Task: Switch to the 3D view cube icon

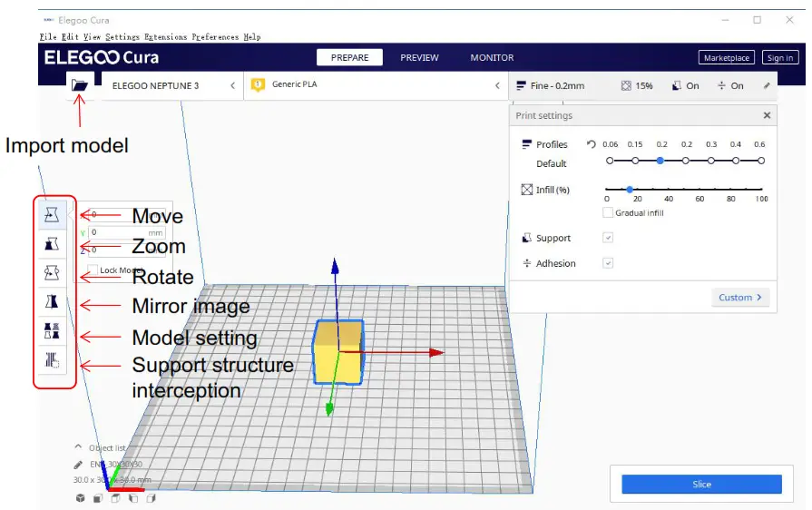Action: click(x=80, y=498)
